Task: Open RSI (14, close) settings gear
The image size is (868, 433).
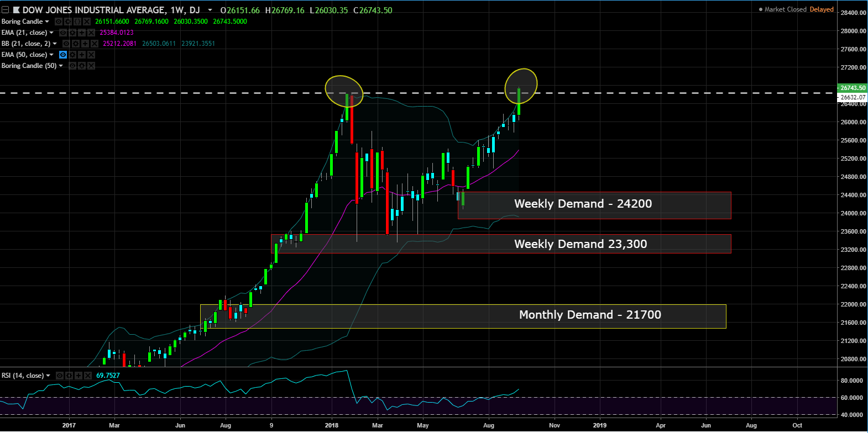Action: 69,376
